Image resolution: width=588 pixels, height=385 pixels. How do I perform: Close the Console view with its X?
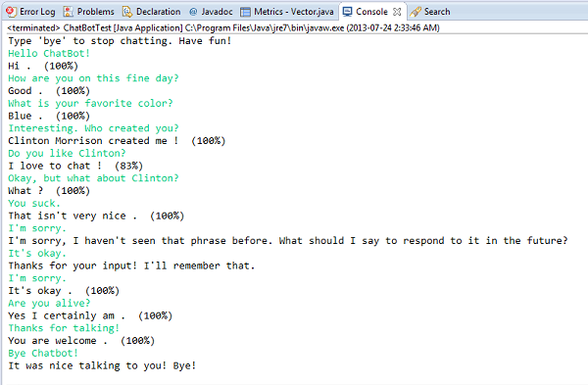pyautogui.click(x=397, y=12)
